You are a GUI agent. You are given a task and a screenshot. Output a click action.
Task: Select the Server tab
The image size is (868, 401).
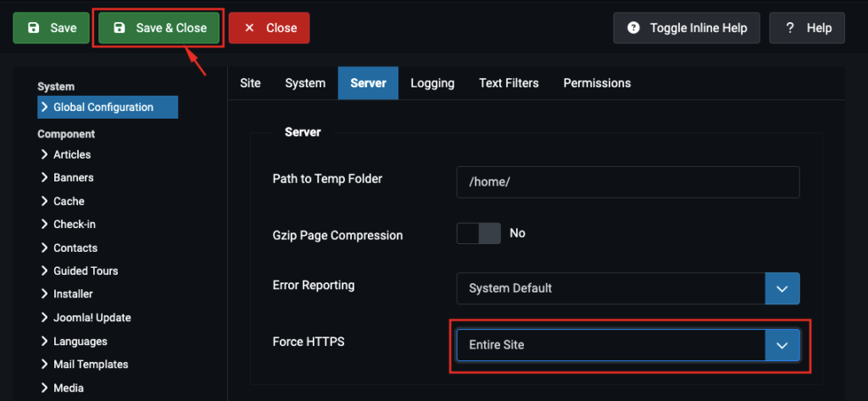368,83
